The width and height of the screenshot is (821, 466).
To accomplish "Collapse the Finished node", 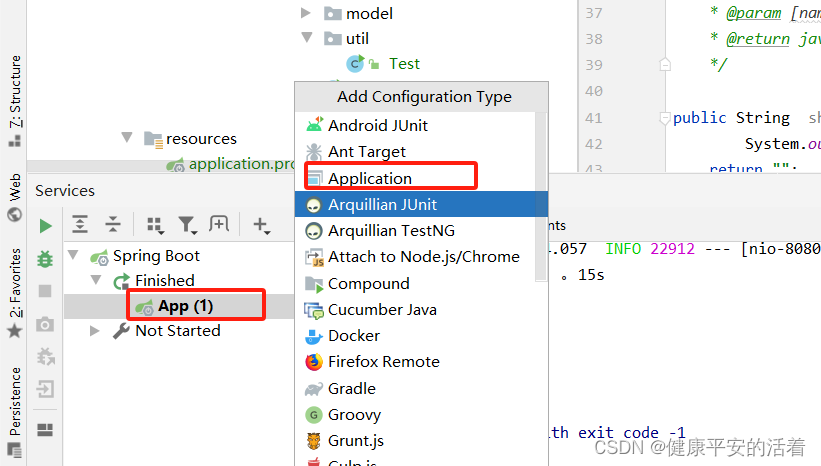I will point(96,280).
